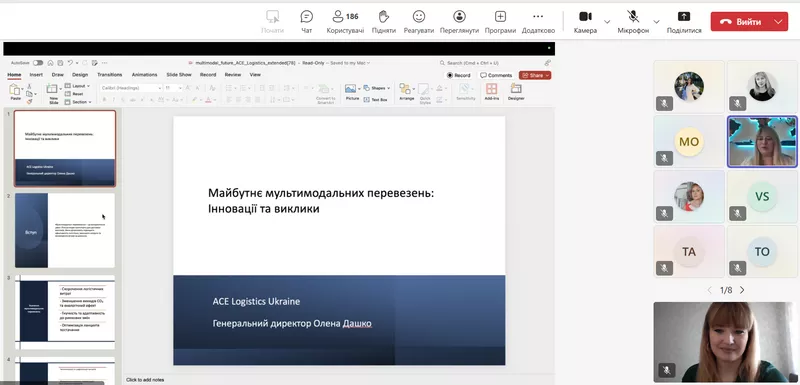Click the muted mic icon on TA tile
This screenshot has height=385, width=800.
(x=664, y=268)
